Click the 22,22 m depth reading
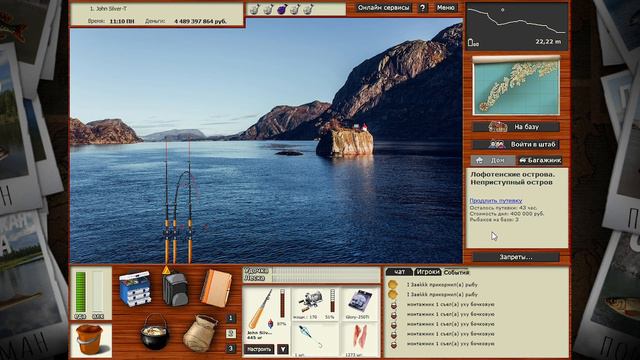Viewport: 640px width, 360px height. coord(548,42)
